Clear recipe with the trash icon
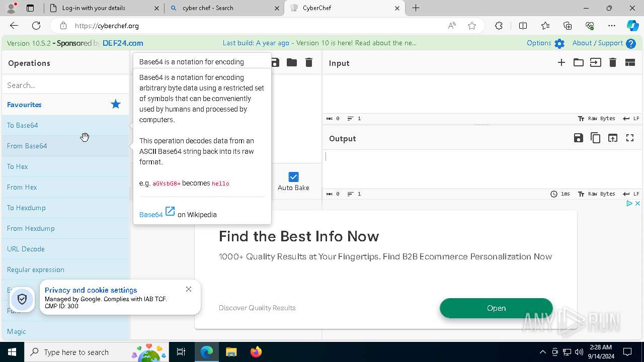The height and width of the screenshot is (362, 644). point(309,62)
